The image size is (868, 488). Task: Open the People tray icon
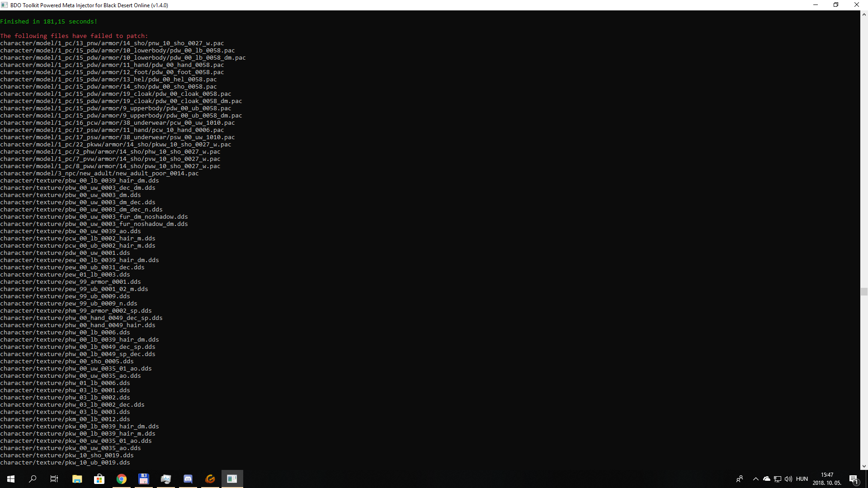pos(740,479)
